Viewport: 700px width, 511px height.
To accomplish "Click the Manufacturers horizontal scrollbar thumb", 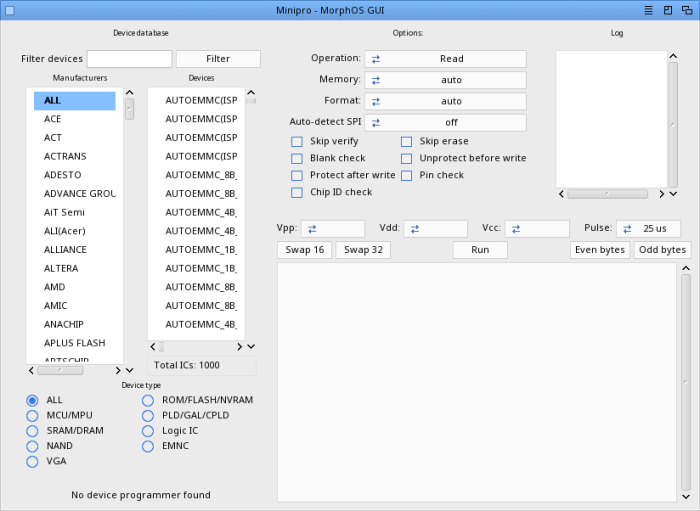I will (60, 370).
